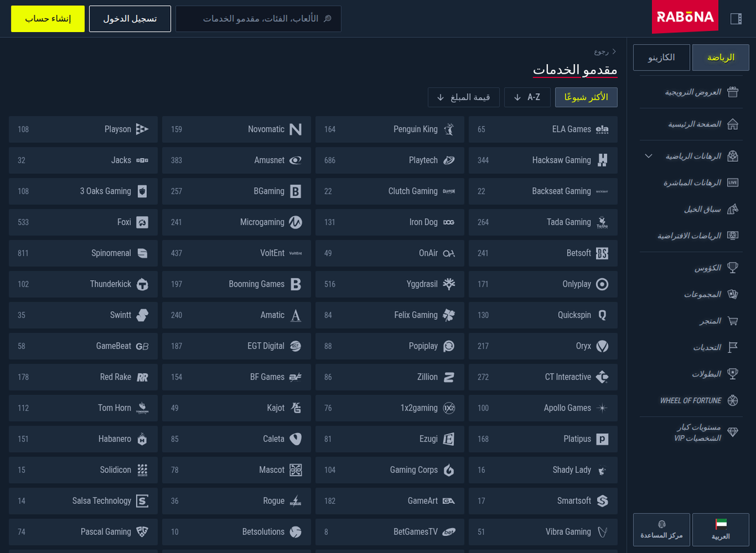This screenshot has width=756, height=553.
Task: Click Novomatic provider logo
Action: click(x=295, y=129)
